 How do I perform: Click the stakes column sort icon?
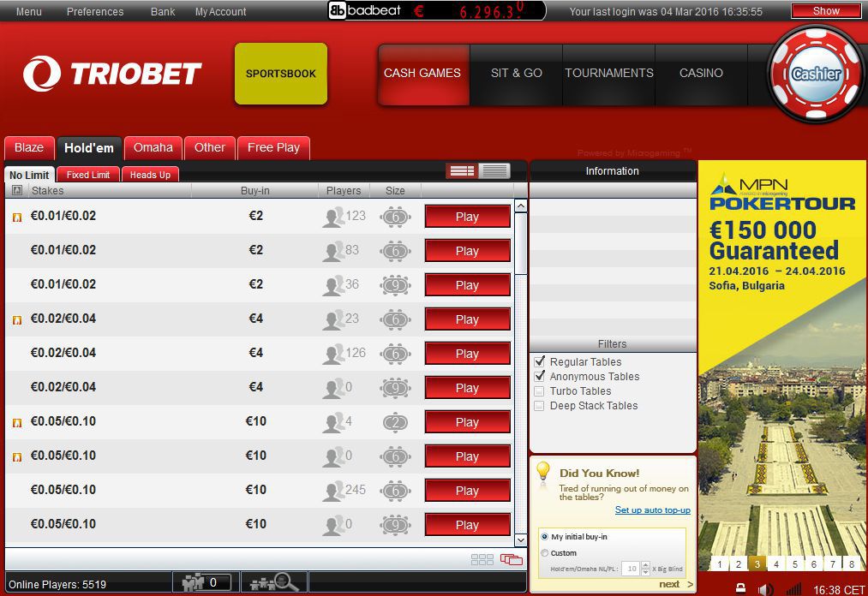click(x=17, y=190)
